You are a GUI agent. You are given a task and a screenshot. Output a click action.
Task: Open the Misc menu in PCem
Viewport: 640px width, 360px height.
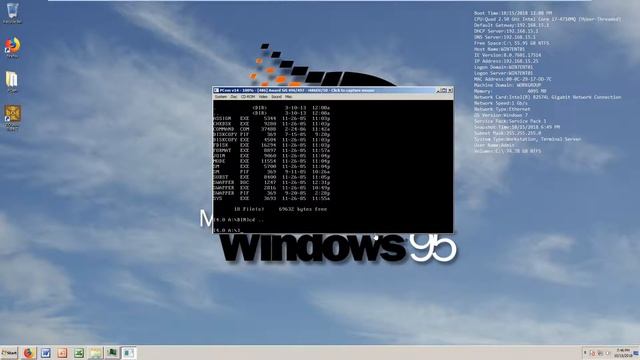[x=289, y=97]
